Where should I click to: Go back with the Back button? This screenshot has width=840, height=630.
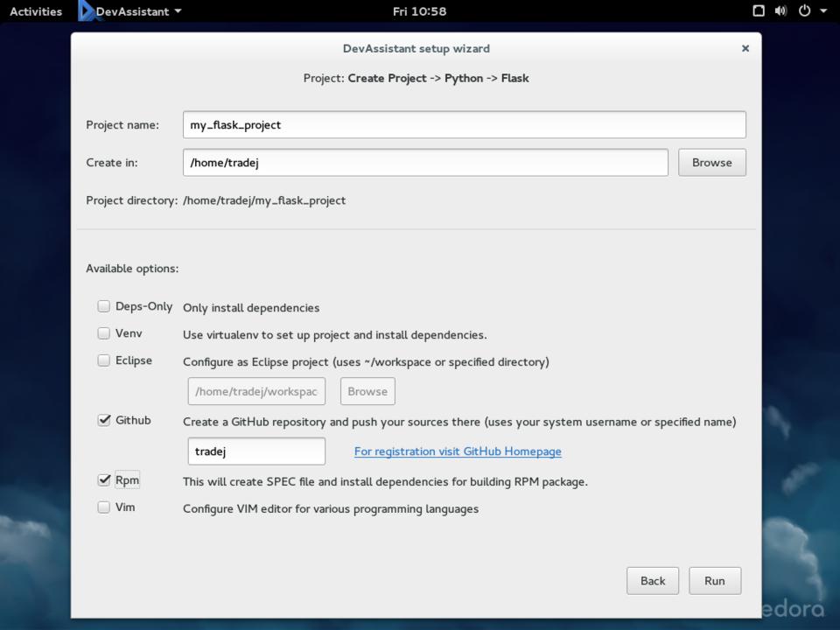tap(653, 581)
